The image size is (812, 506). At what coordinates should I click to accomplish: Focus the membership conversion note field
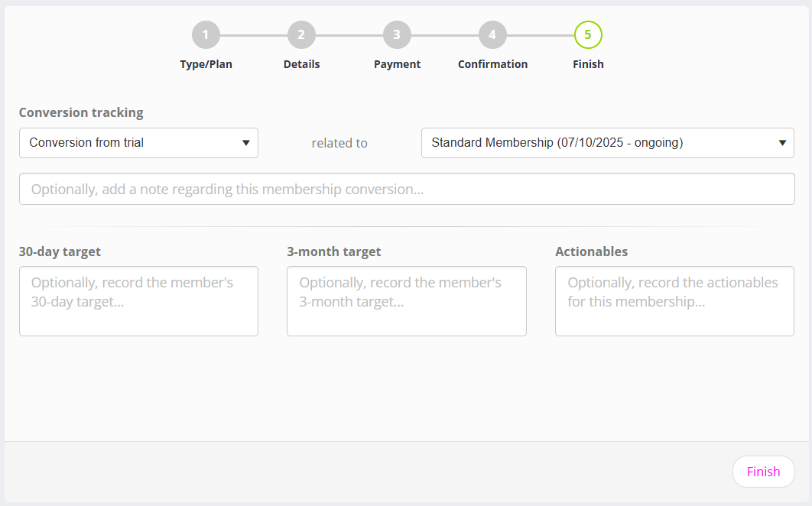click(407, 189)
